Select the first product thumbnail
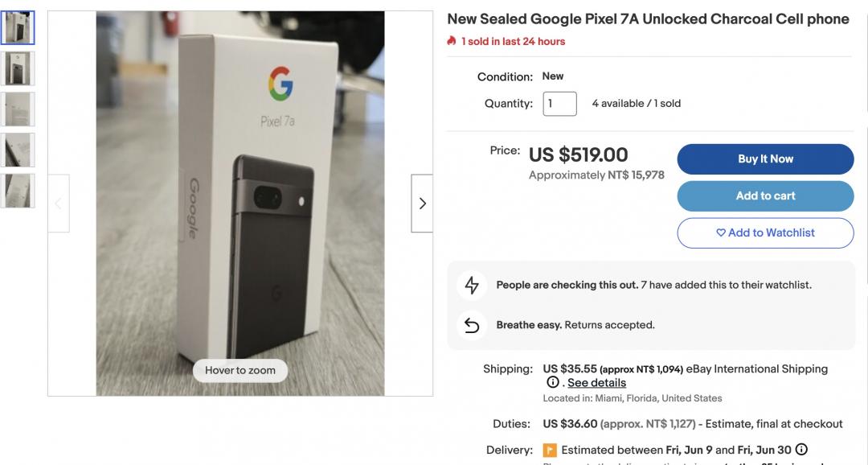The image size is (868, 465). click(x=18, y=28)
